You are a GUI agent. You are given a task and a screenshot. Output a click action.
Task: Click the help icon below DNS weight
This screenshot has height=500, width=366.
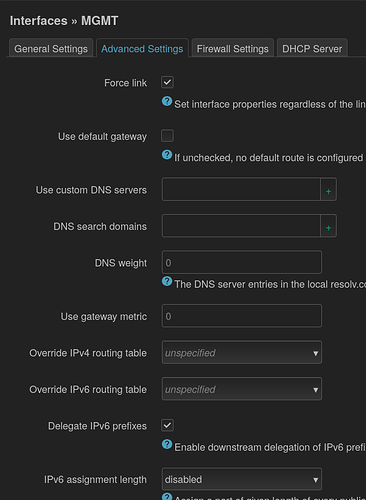click(167, 281)
